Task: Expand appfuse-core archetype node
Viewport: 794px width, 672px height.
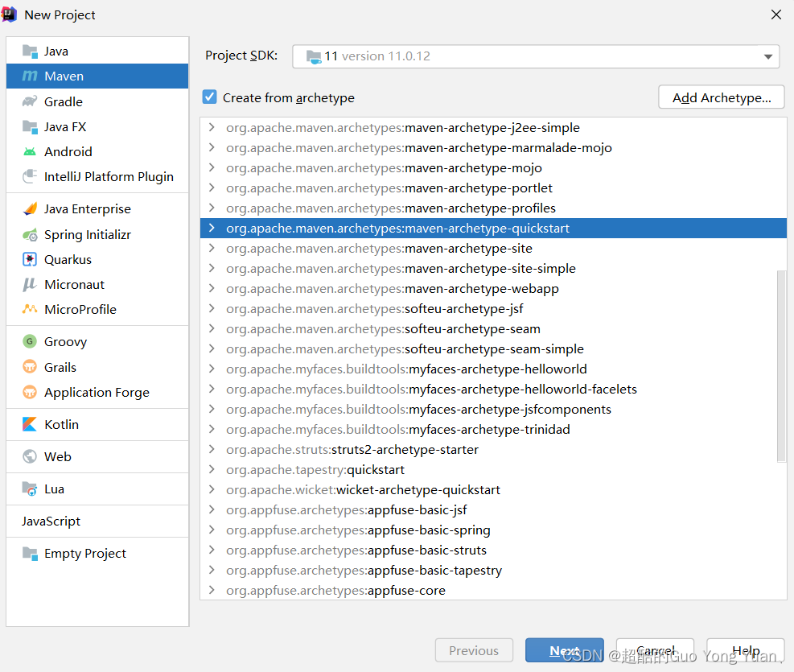Action: (x=212, y=591)
